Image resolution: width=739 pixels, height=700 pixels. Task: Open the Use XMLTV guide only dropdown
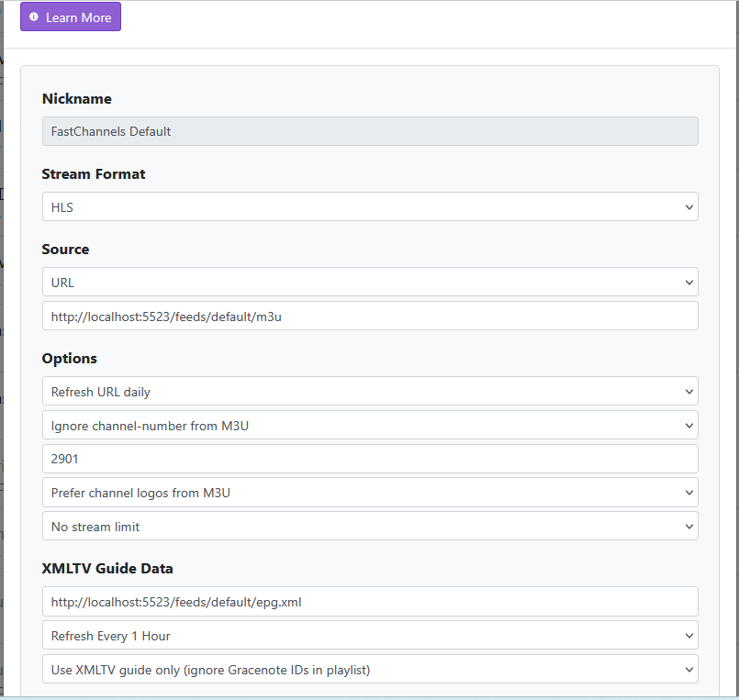(x=370, y=669)
